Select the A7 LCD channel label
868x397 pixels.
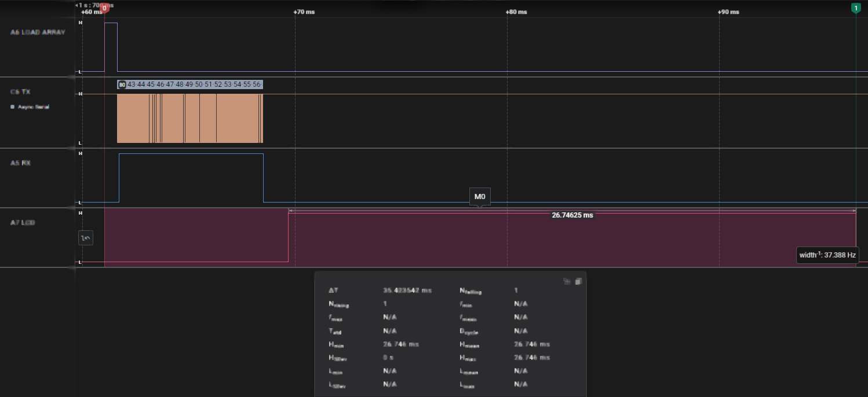tap(22, 222)
